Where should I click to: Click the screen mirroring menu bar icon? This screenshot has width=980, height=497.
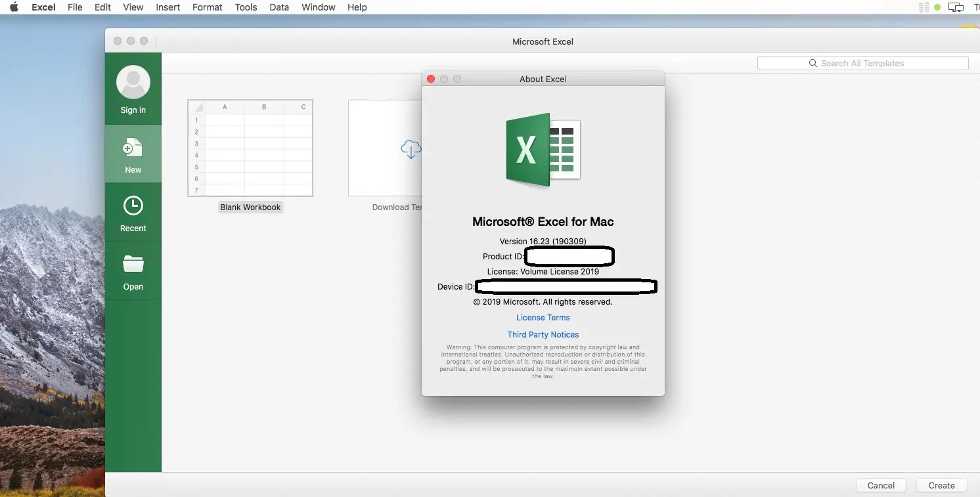pyautogui.click(x=956, y=7)
